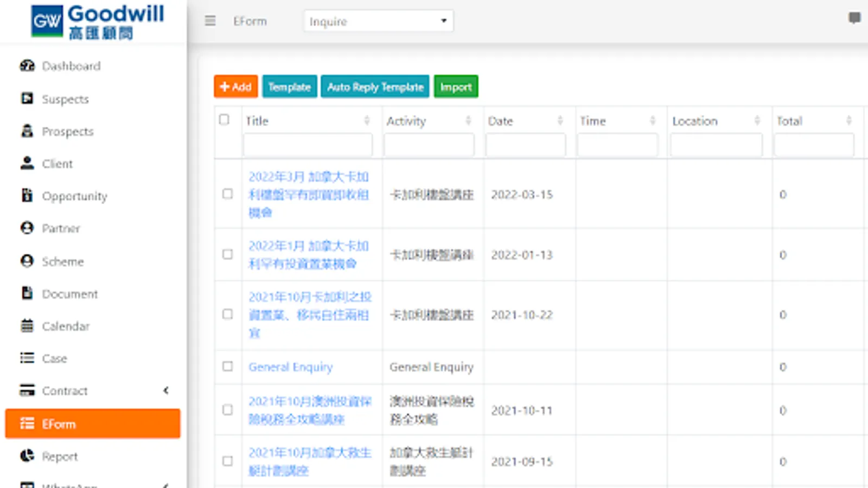This screenshot has width=868, height=488.
Task: Click the orange Add button
Action: click(236, 87)
